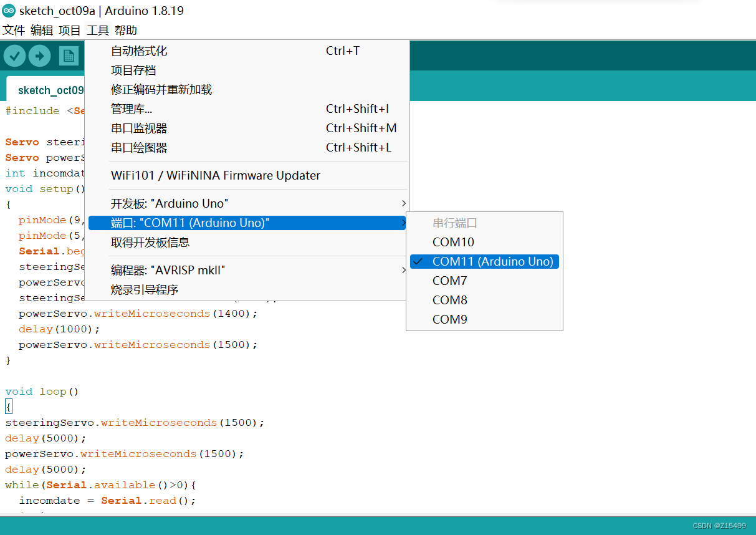Open 串口绘图器 from the menu
The image size is (756, 535).
pyautogui.click(x=247, y=148)
